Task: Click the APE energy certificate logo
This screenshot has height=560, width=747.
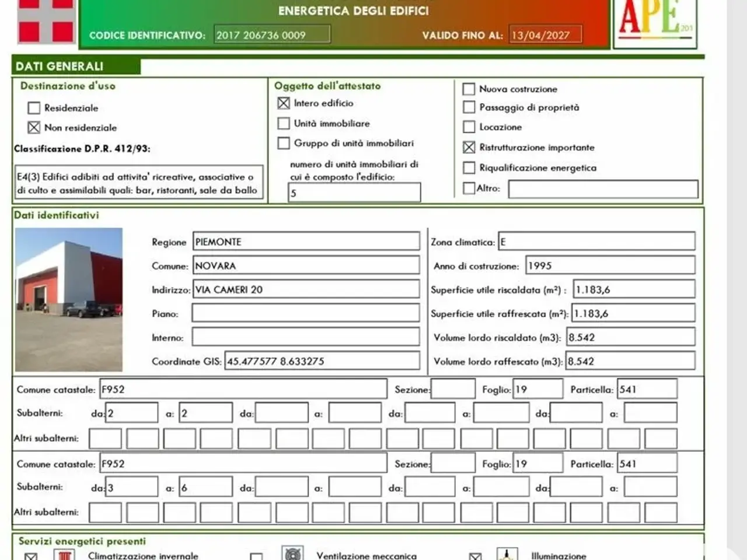Action: coord(655,22)
